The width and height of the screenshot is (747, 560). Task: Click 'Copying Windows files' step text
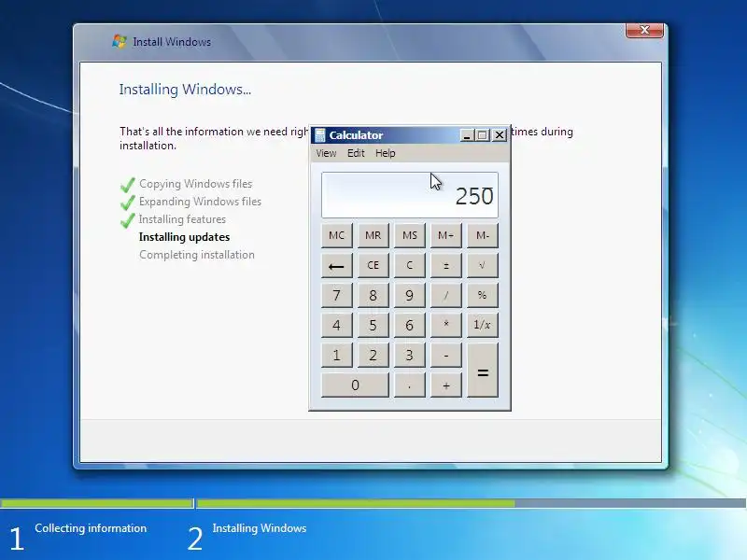(x=195, y=184)
